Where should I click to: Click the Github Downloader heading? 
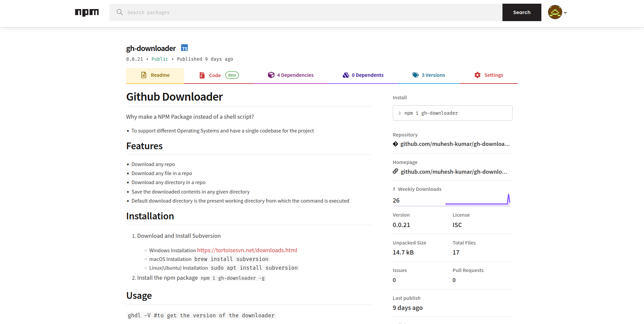[x=174, y=97]
